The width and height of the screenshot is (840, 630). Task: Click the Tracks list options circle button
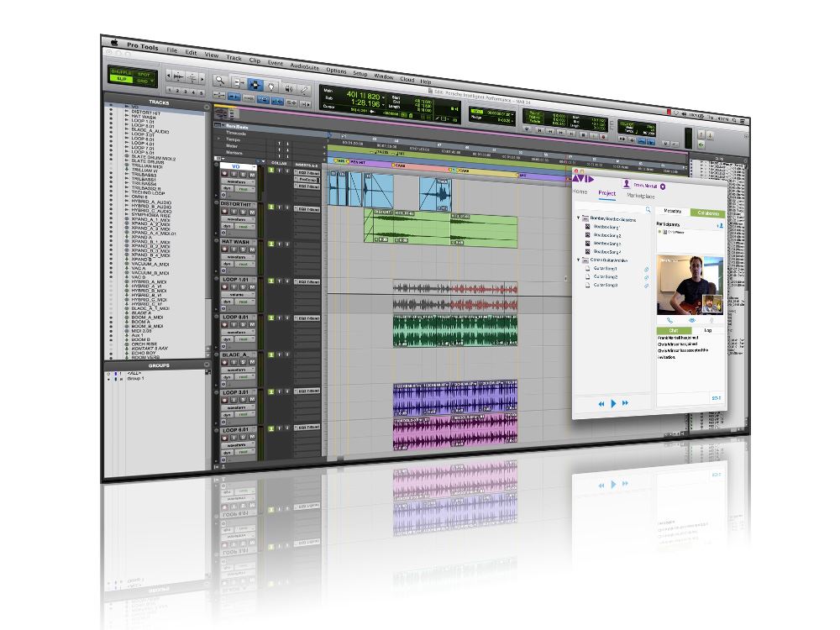pos(207,108)
